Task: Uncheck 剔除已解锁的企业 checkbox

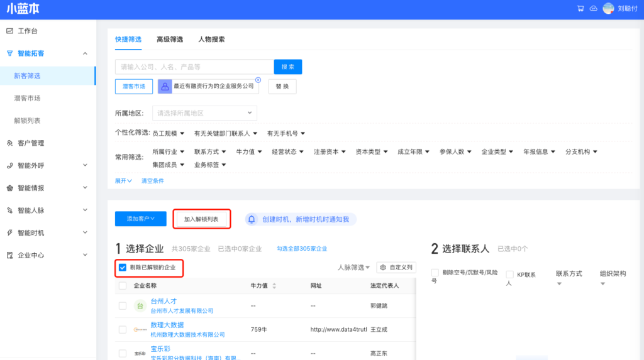Action: click(123, 268)
